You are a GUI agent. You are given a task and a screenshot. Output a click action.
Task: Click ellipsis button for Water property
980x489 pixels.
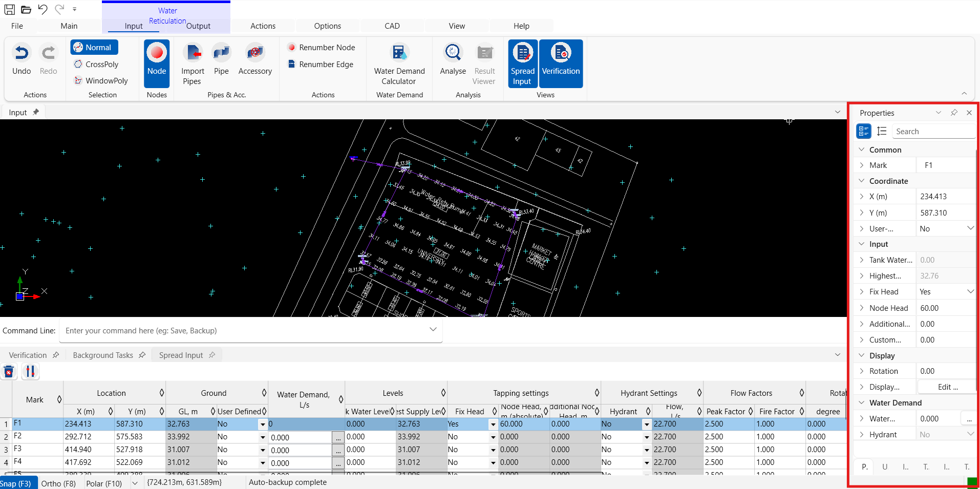click(x=969, y=418)
